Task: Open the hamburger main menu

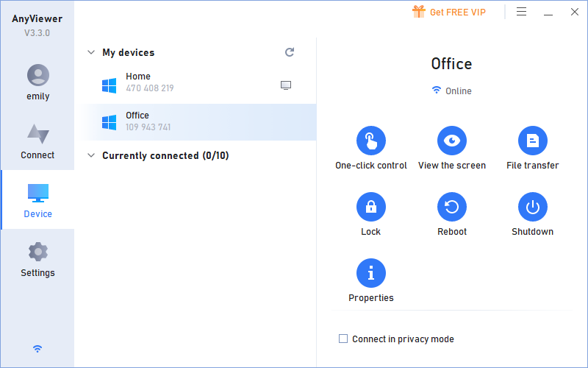Action: coord(522,12)
